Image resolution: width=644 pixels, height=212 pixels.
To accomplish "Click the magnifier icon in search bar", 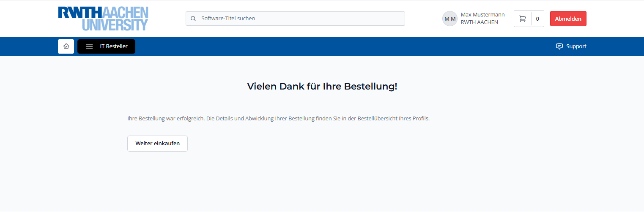I will 193,19.
